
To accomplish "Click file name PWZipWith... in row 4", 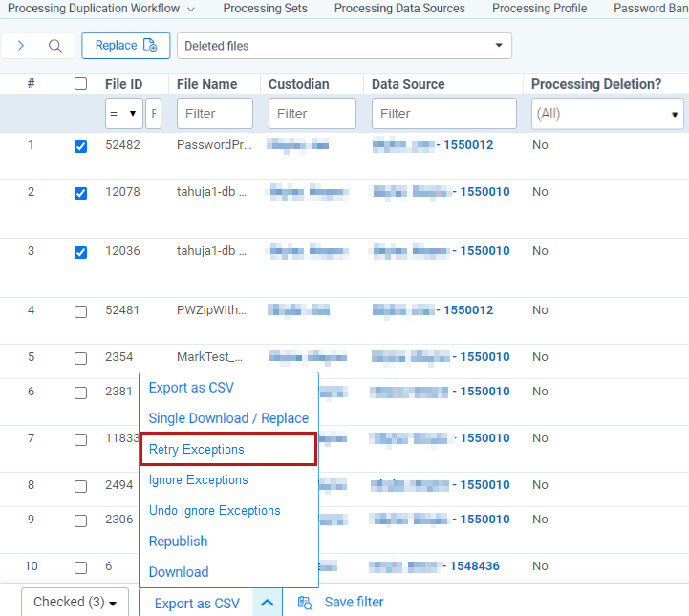I will [211, 310].
